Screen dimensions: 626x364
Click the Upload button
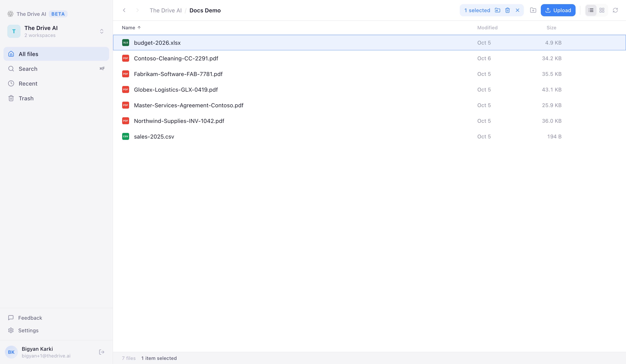(558, 10)
